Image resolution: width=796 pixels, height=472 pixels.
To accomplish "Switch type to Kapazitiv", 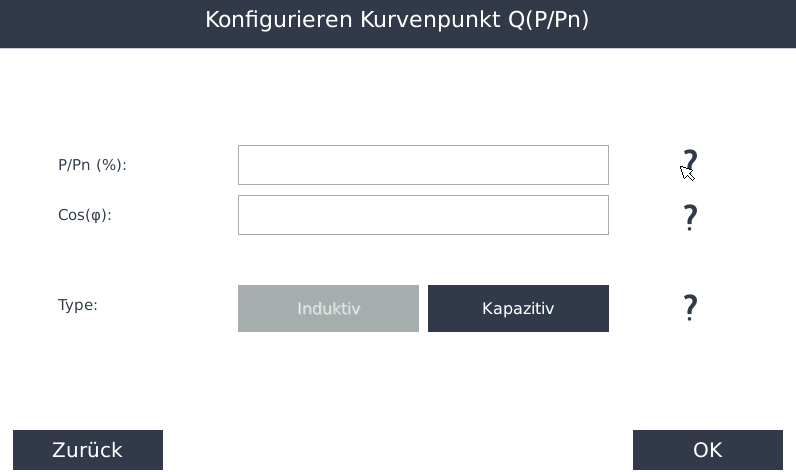I will (x=518, y=308).
